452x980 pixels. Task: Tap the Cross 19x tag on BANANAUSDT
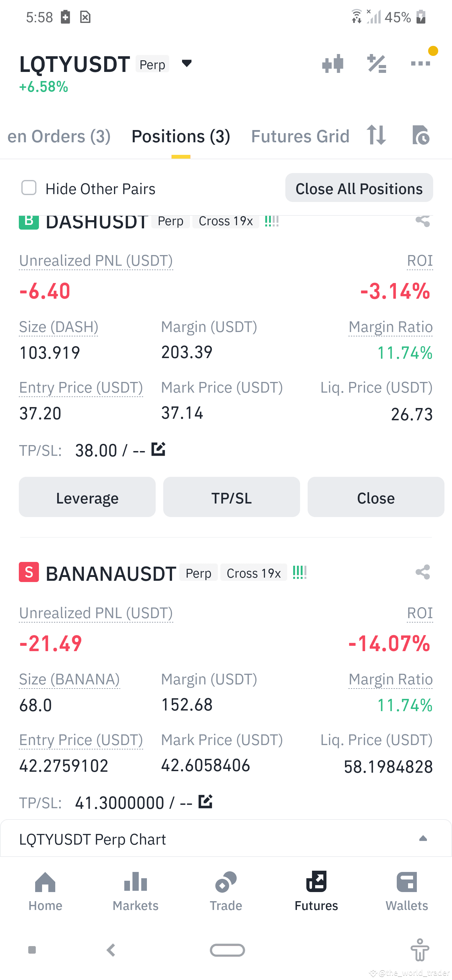coord(254,573)
